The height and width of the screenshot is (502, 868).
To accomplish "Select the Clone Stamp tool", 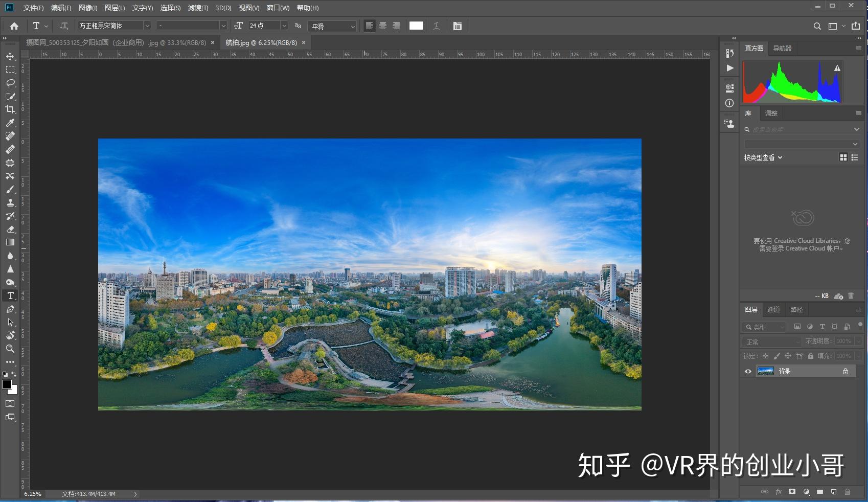I will click(10, 202).
